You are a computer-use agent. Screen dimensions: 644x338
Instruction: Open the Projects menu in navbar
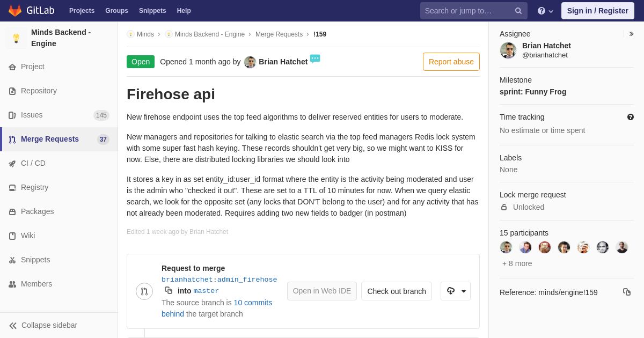coord(82,11)
